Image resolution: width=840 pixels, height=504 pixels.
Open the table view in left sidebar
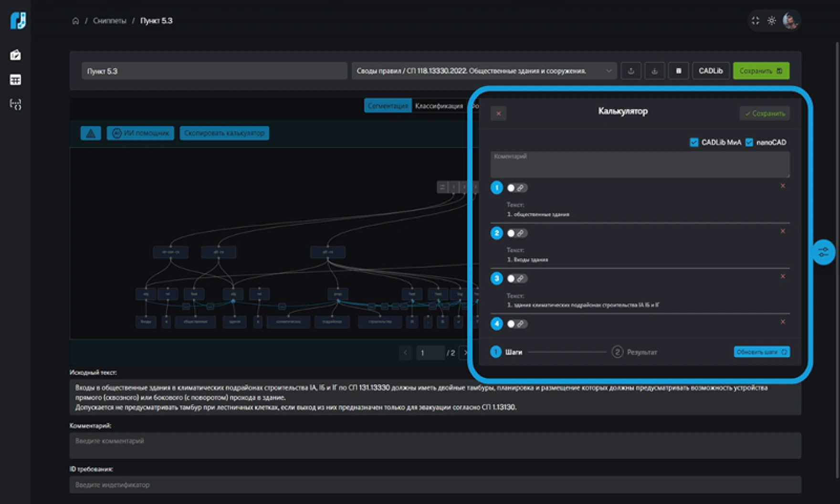pyautogui.click(x=15, y=80)
